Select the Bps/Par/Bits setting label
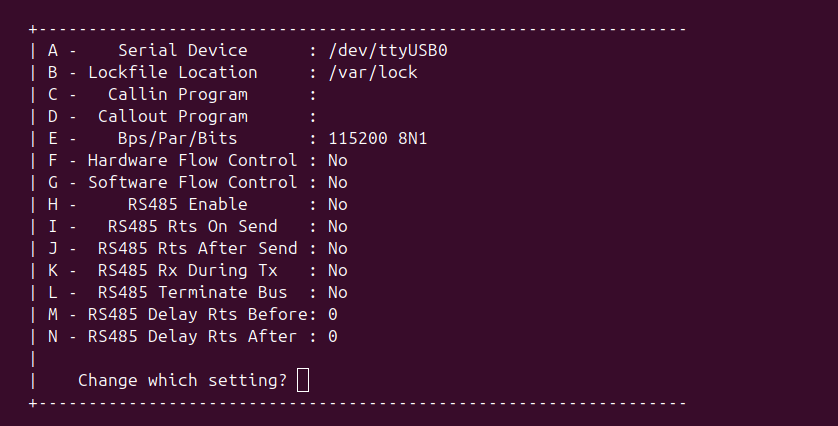This screenshot has height=426, width=838. (177, 138)
